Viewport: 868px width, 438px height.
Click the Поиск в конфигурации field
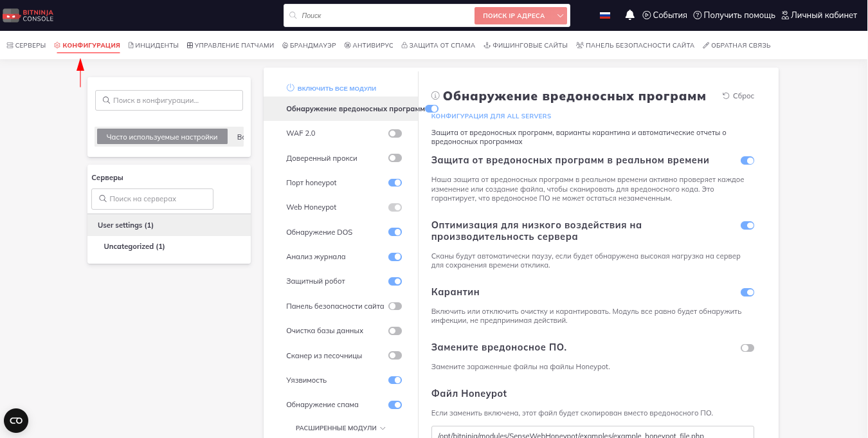[x=169, y=100]
